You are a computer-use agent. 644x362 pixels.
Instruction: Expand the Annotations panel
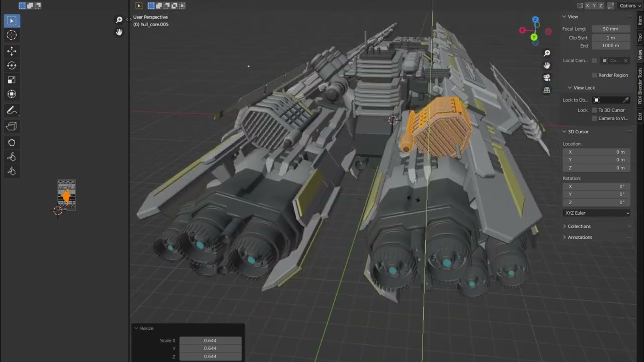coord(565,237)
